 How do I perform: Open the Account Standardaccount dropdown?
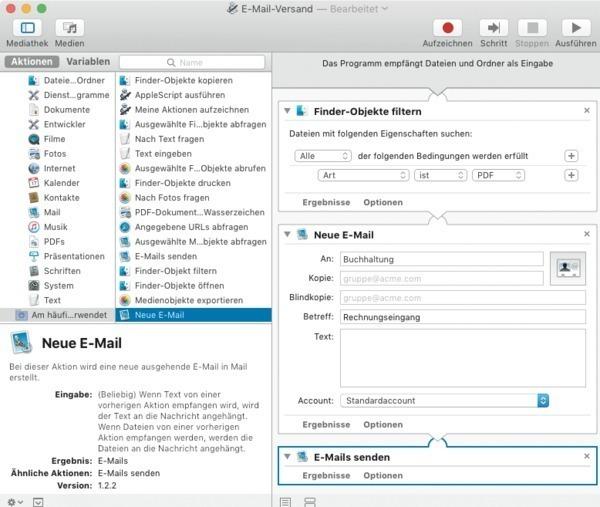coord(445,401)
